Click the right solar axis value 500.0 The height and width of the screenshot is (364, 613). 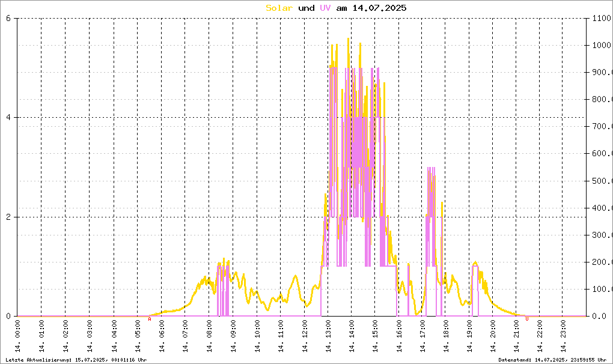pyautogui.click(x=602, y=181)
